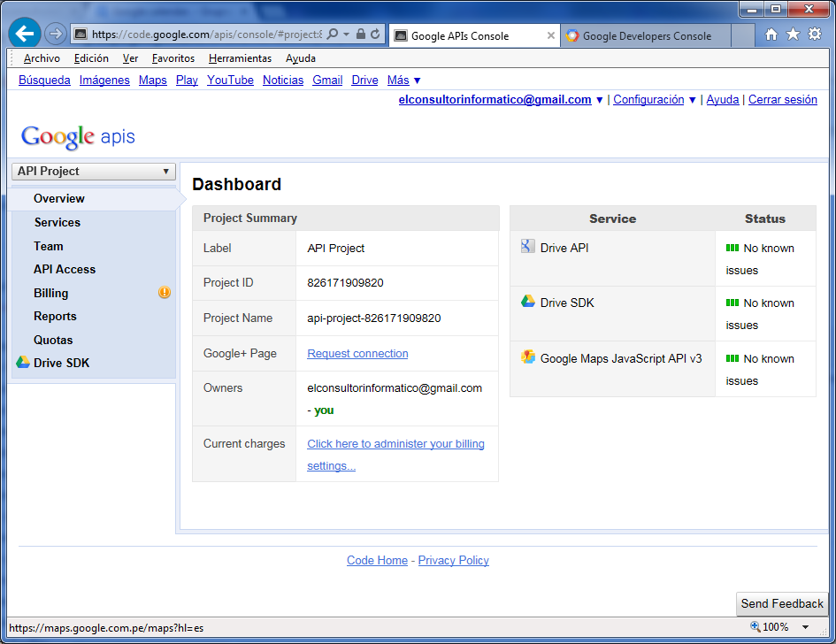This screenshot has width=836, height=644.
Task: Click the YouTube link
Action: tap(230, 80)
